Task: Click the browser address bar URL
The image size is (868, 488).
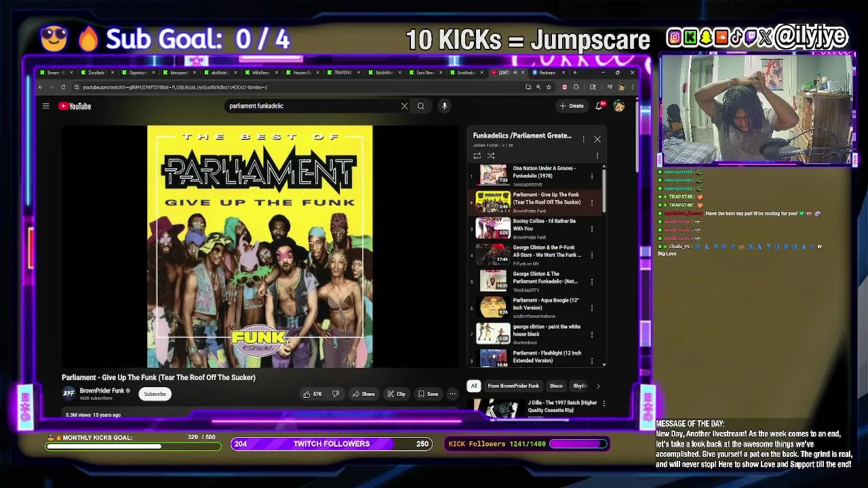Action: pyautogui.click(x=175, y=87)
